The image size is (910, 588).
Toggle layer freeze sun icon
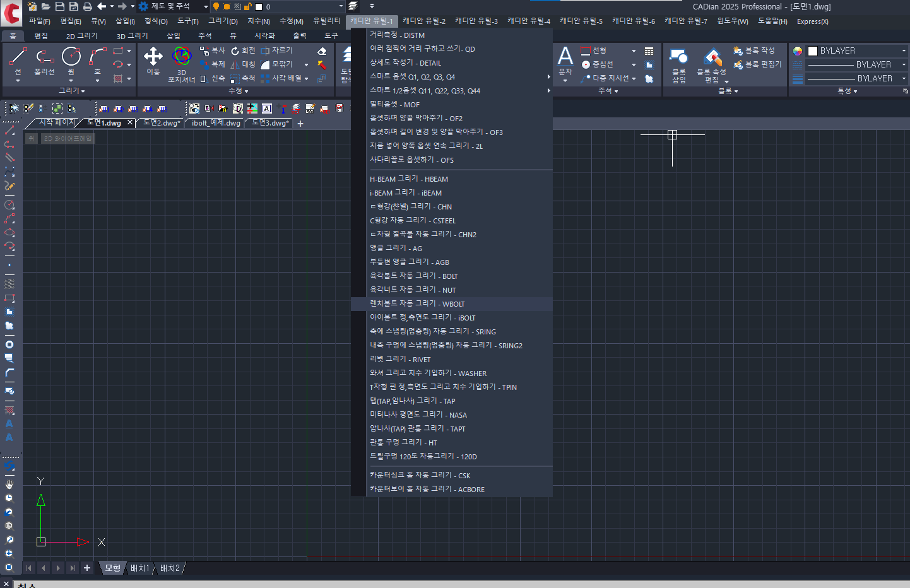point(227,6)
